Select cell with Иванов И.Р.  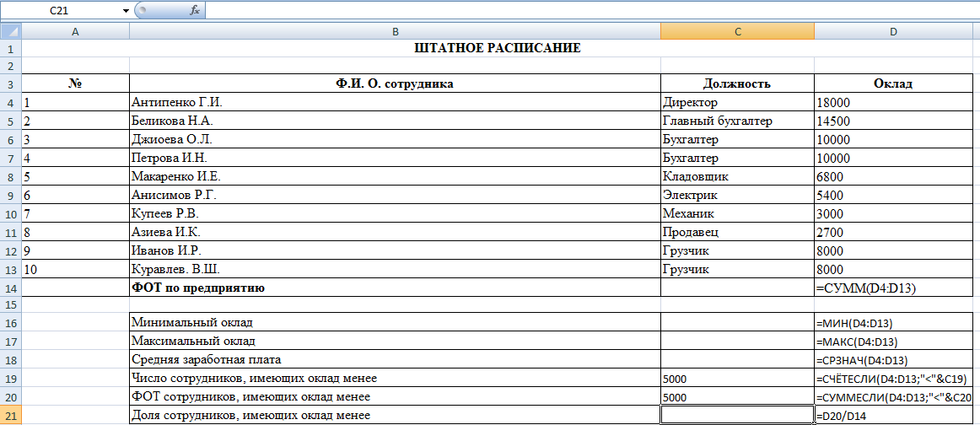[x=395, y=250]
